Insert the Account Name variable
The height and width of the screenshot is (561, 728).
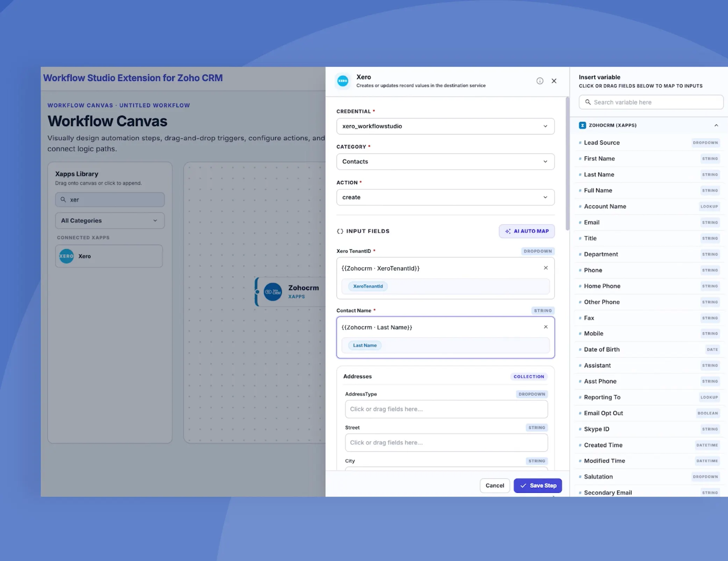click(x=649, y=206)
